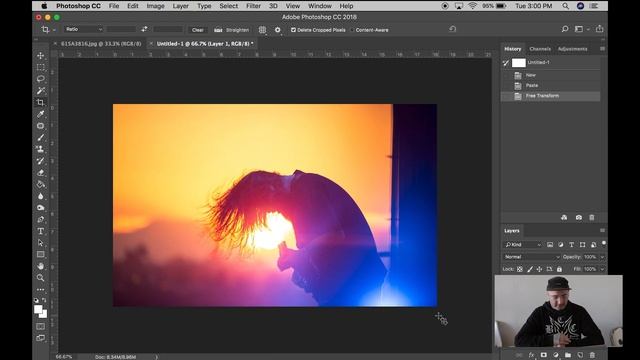Open crop settings gear menu
640x360 pixels.
(278, 30)
